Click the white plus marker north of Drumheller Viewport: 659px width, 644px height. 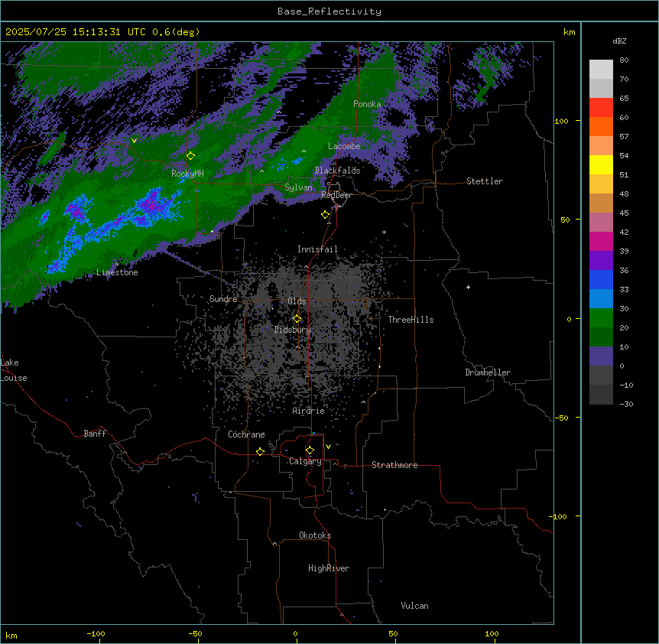tap(468, 287)
